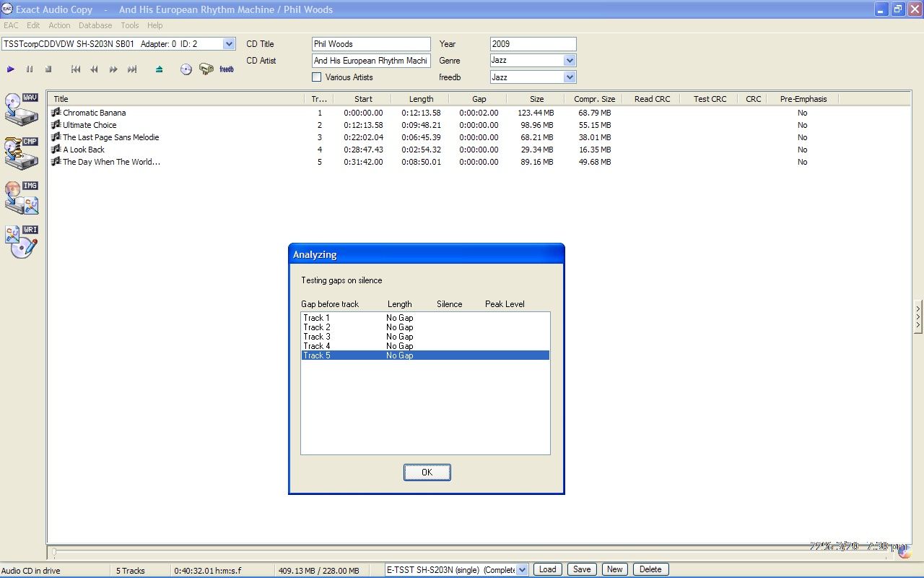Image resolution: width=924 pixels, height=578 pixels.
Task: Open the Database menu
Action: click(x=95, y=25)
